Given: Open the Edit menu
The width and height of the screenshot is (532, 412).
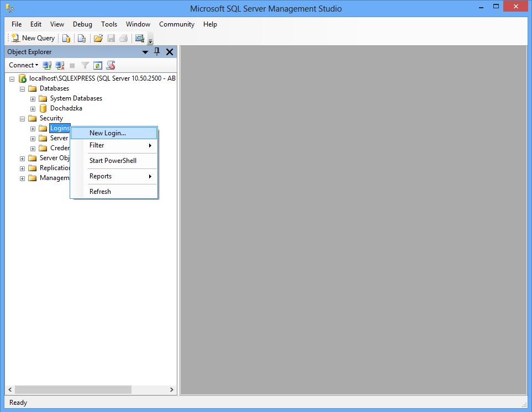Looking at the screenshot, I should pos(35,24).
